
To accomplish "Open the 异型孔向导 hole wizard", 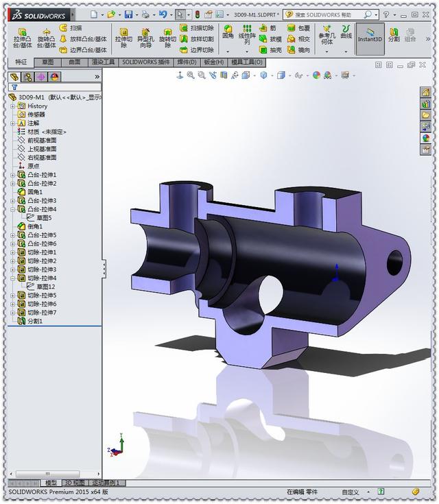I will (x=145, y=38).
